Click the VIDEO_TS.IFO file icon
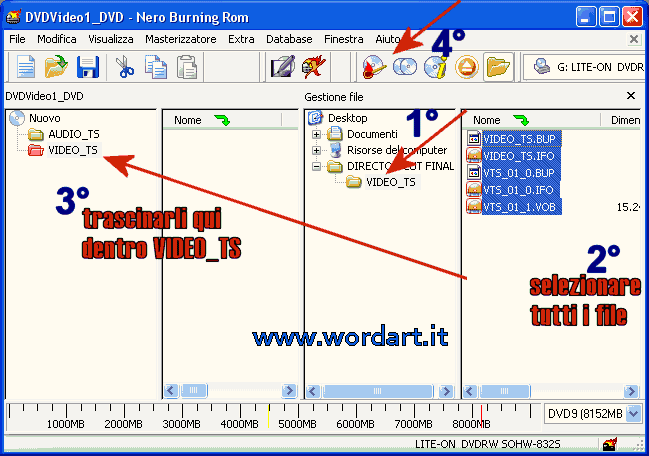The image size is (649, 456). tap(474, 156)
